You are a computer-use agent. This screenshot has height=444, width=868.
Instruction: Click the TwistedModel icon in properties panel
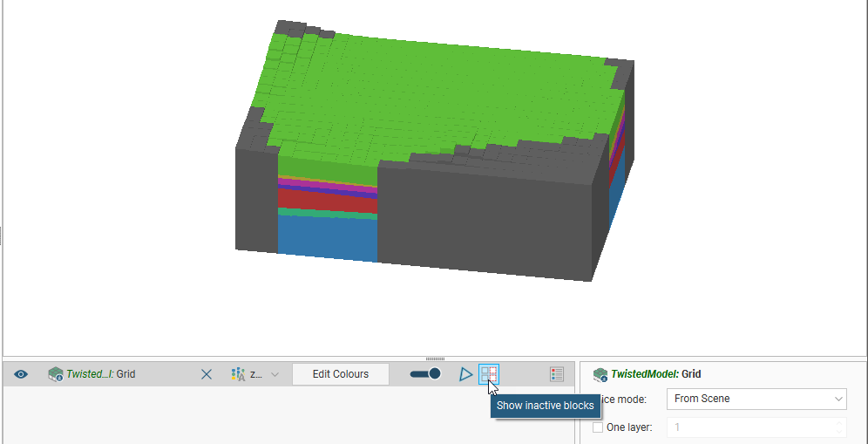click(x=600, y=374)
